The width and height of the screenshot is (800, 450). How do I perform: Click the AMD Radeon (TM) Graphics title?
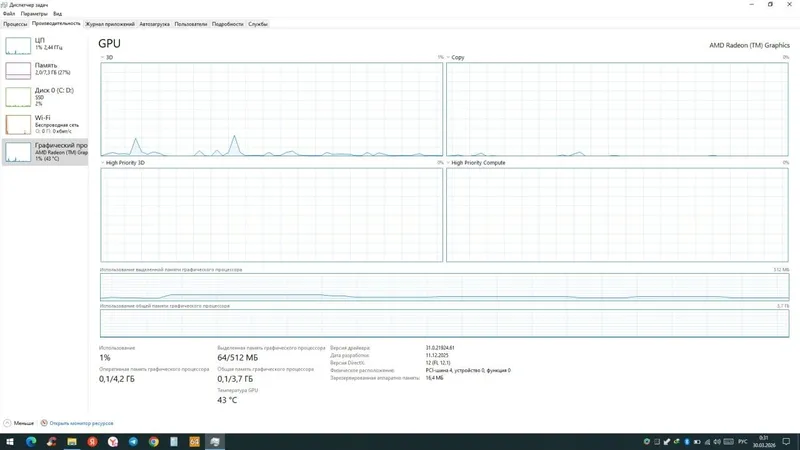[x=749, y=45]
